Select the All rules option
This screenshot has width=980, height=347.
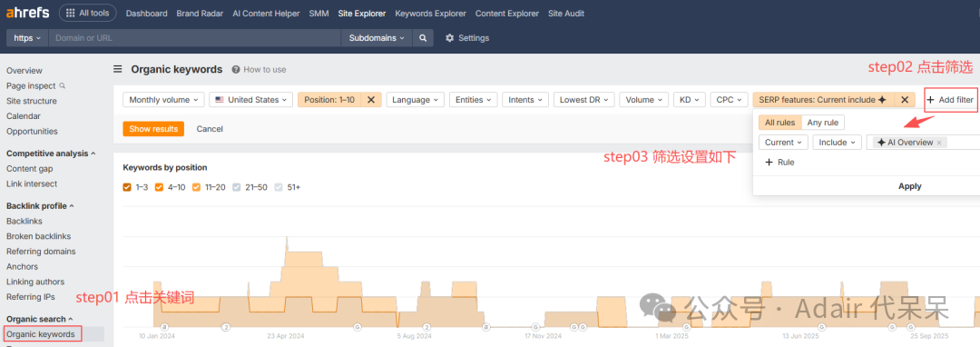779,123
